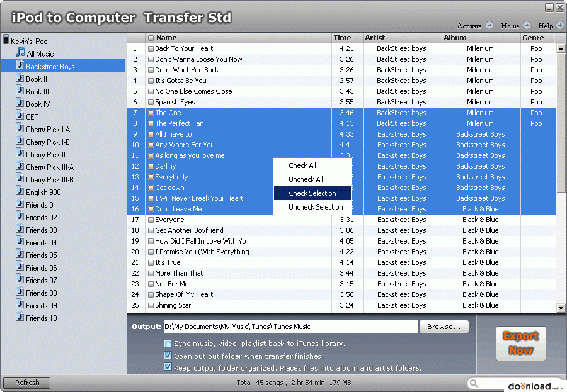
Task: Click the Friends 06 playlist icon
Action: 20,266
